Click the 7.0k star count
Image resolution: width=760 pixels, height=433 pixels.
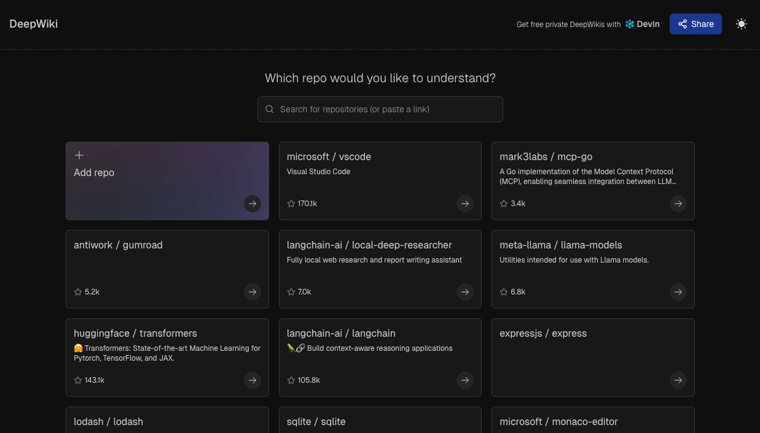click(x=304, y=292)
